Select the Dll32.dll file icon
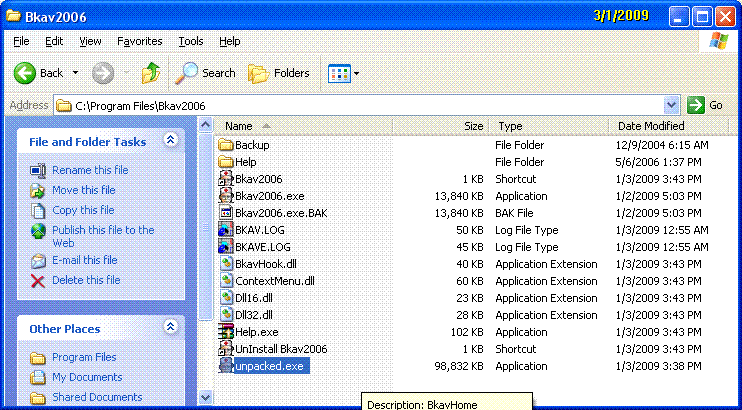 pos(226,315)
